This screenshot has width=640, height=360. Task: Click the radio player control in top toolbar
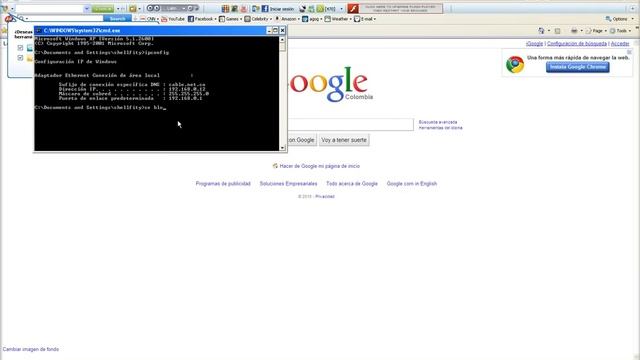[172, 8]
